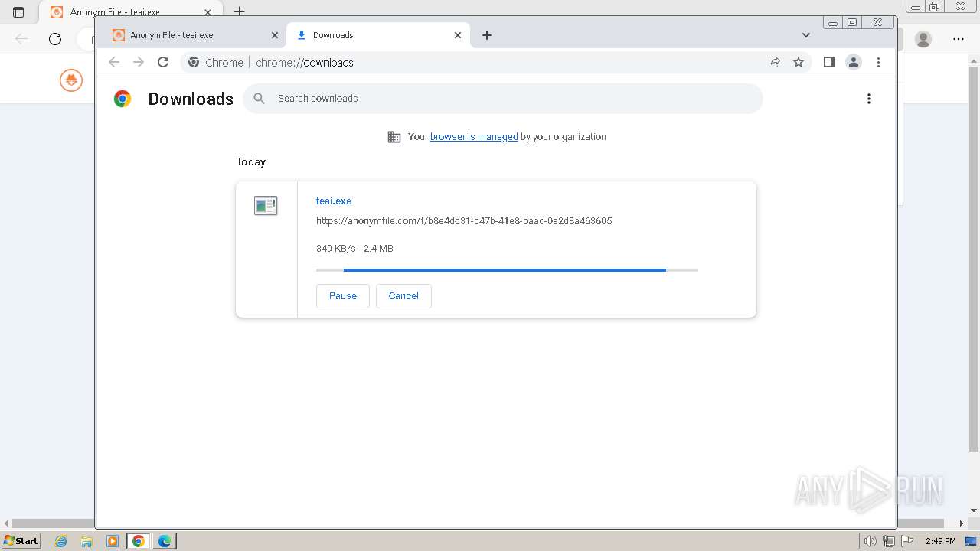
Task: Click Anonym File orange site logo
Action: tap(71, 80)
